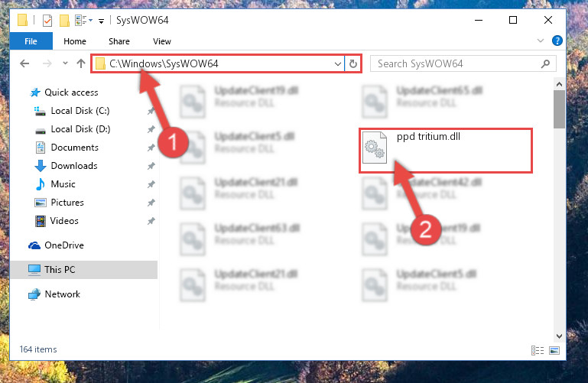Expand the address bar history dropdown
The image size is (588, 383).
[337, 63]
